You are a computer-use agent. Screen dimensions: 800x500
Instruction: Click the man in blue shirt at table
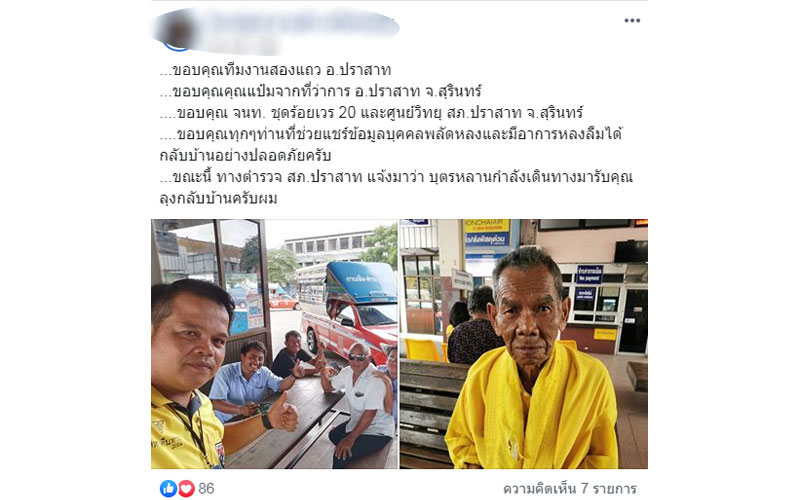click(247, 379)
